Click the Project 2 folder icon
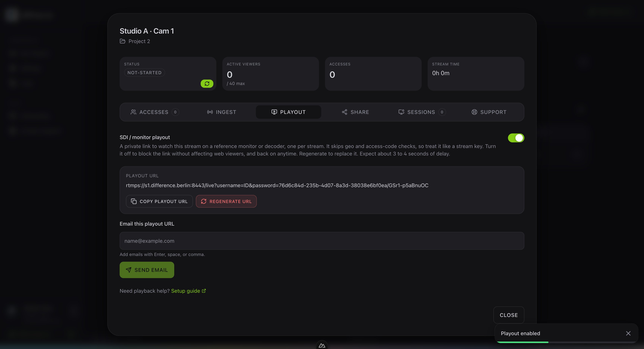The image size is (644, 349). coord(122,41)
